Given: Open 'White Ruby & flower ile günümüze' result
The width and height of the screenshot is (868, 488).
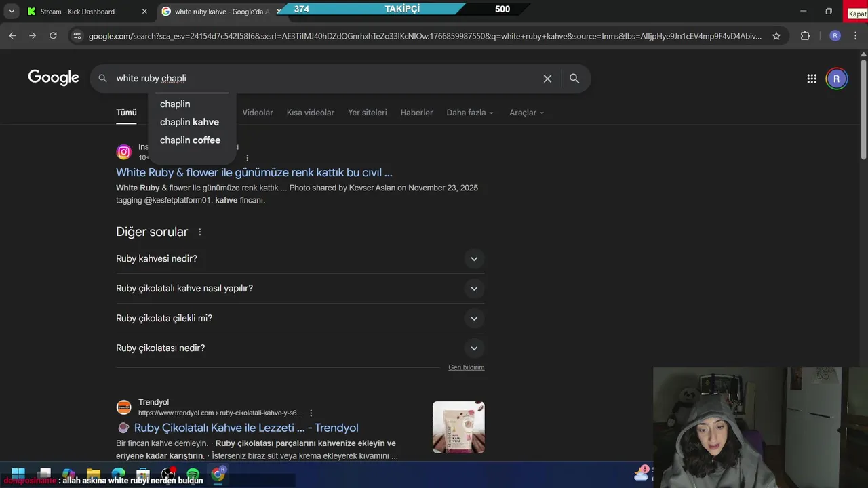Looking at the screenshot, I should (x=254, y=172).
